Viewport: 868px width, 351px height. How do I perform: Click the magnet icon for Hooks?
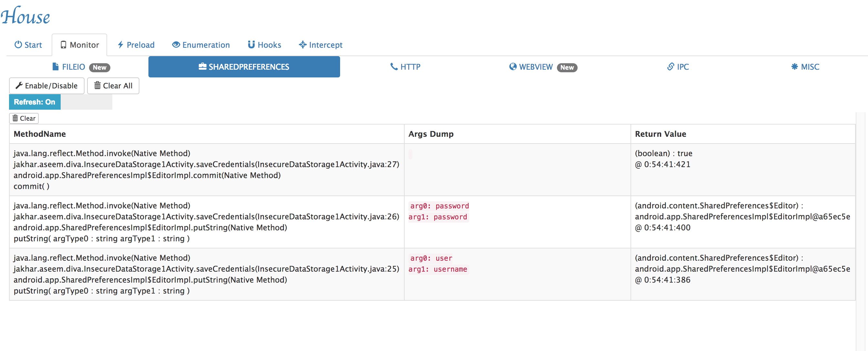tap(251, 45)
